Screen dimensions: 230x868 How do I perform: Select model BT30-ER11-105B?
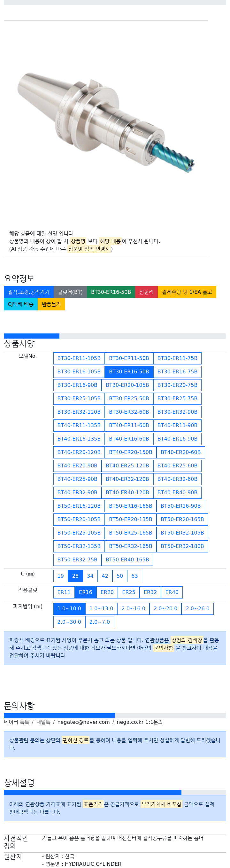79,358
